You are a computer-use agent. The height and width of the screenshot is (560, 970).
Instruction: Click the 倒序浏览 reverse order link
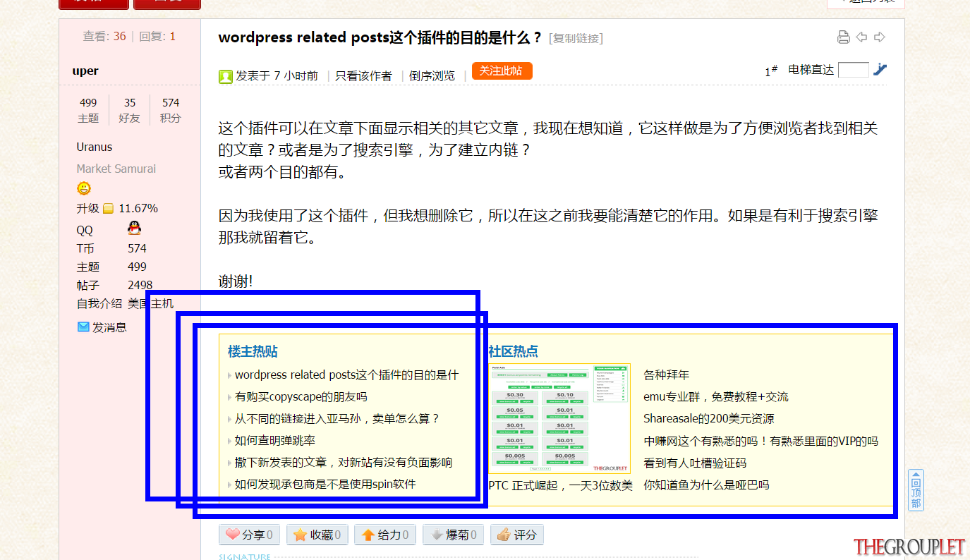coord(432,76)
